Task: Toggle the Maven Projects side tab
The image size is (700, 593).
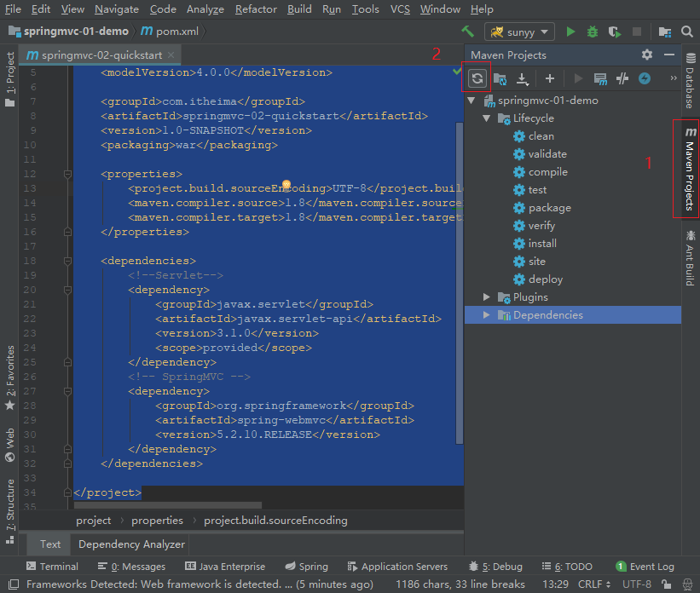Action: 690,169
